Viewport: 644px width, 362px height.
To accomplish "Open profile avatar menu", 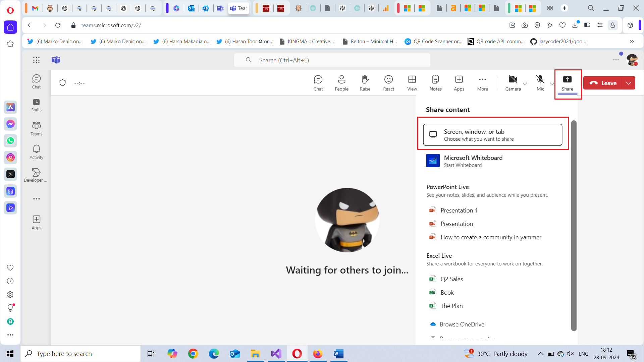I will pyautogui.click(x=632, y=60).
